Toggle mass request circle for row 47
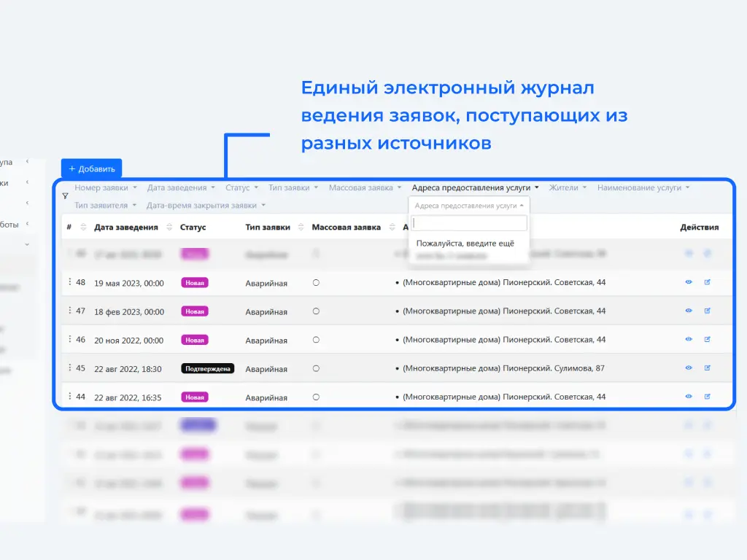This screenshot has width=747, height=560. coord(316,311)
